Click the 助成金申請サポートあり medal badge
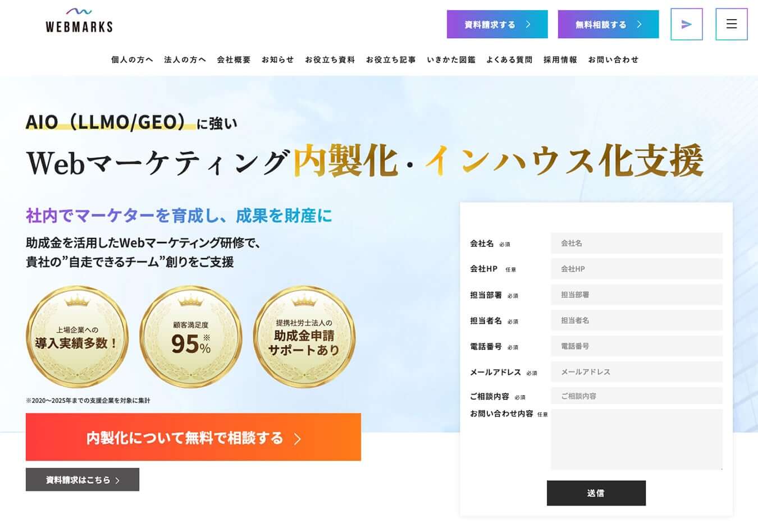 (304, 337)
